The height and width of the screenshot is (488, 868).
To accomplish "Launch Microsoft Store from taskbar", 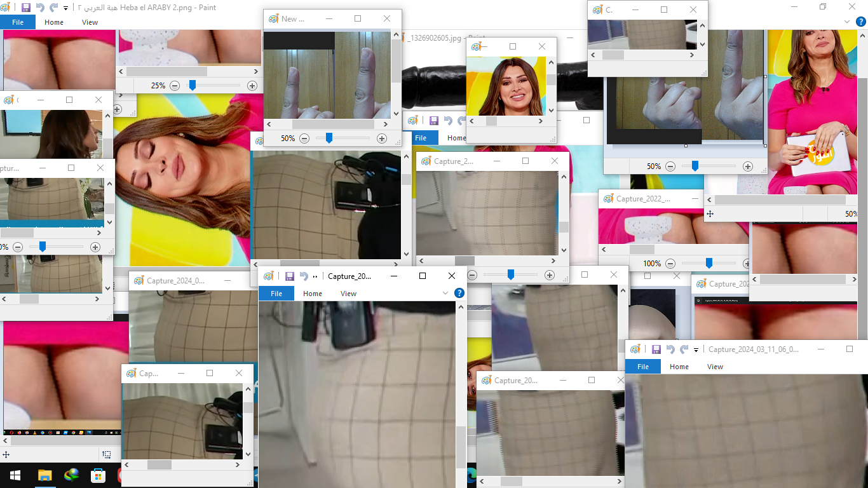I will [x=98, y=475].
